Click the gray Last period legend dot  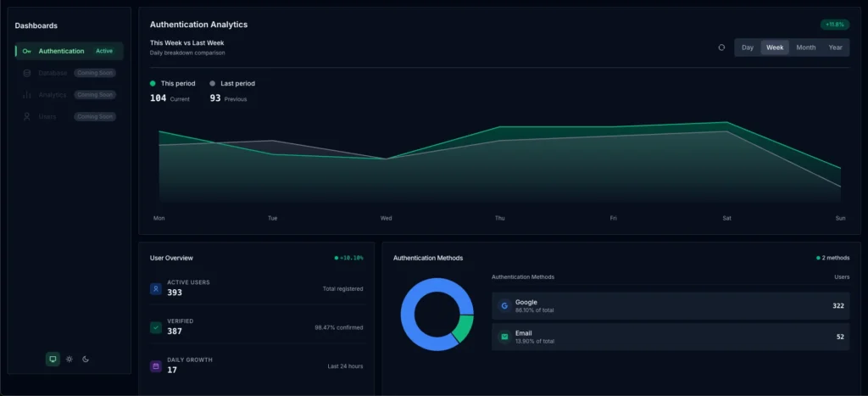(x=213, y=84)
